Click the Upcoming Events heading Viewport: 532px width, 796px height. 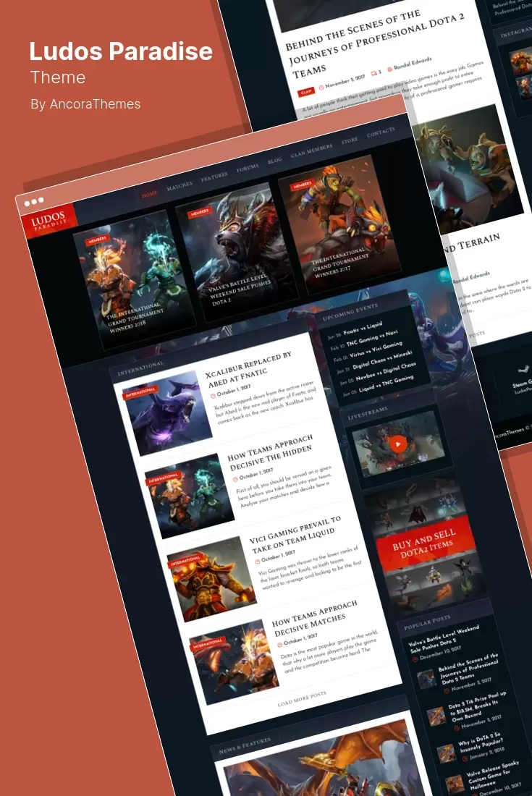coord(350,312)
